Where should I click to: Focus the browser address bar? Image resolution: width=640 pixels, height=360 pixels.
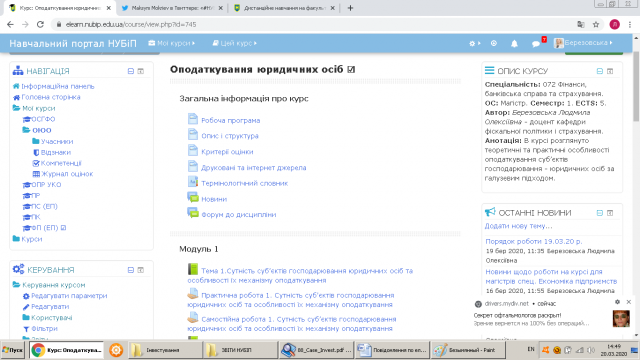(314, 24)
